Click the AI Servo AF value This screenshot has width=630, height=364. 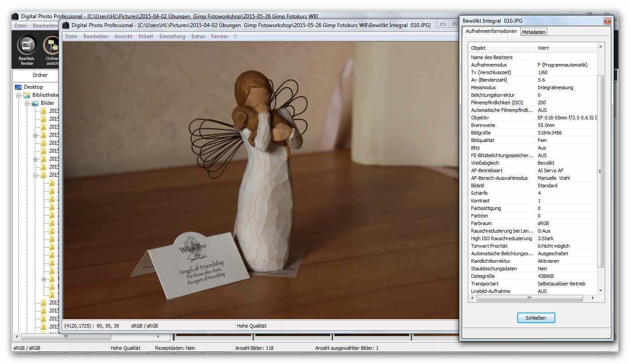tap(551, 170)
